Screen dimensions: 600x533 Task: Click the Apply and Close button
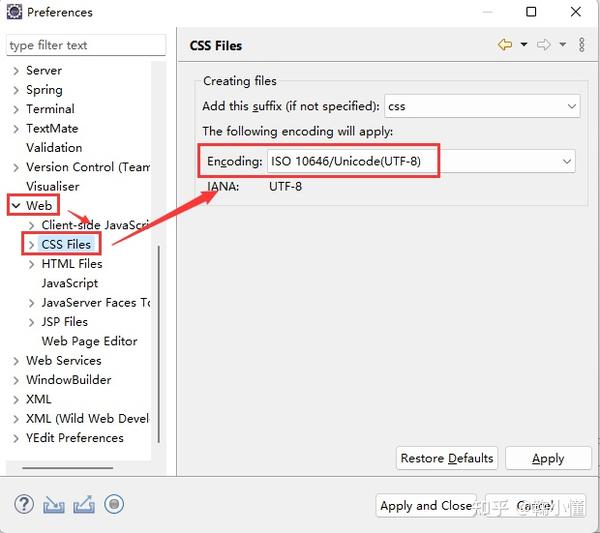[x=425, y=506]
